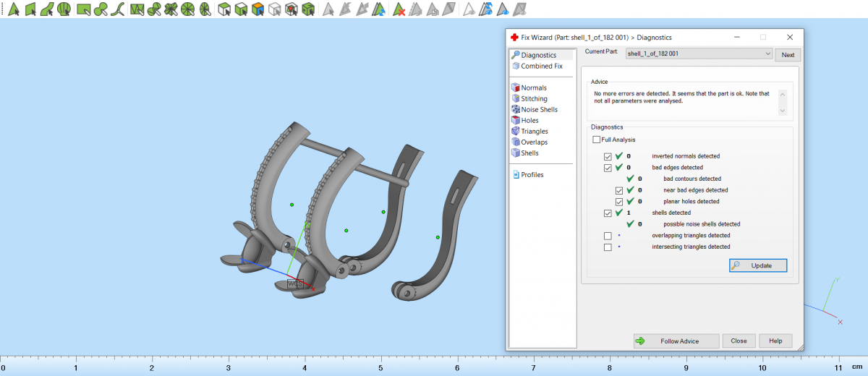Switch to Combined Fix page

(541, 66)
